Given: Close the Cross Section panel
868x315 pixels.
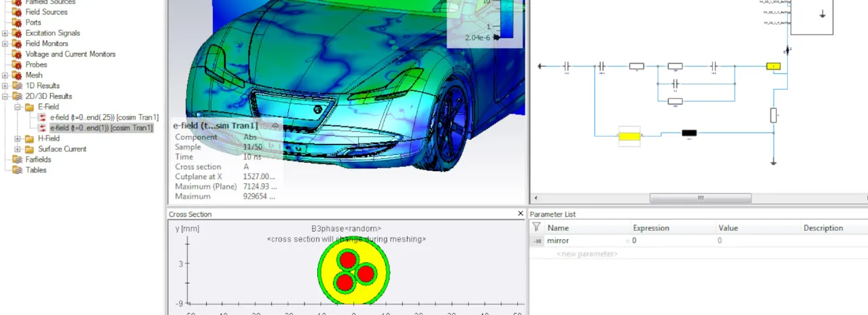Looking at the screenshot, I should 520,214.
